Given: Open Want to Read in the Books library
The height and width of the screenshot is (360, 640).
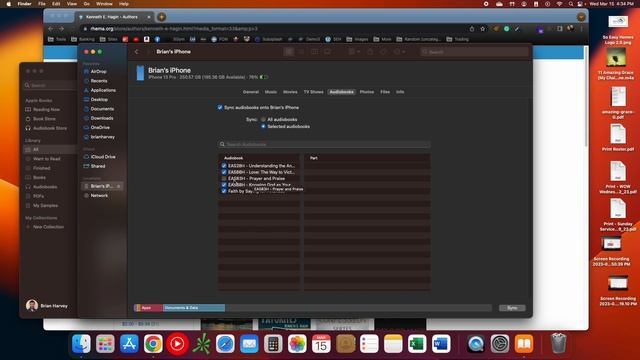Looking at the screenshot, I should pyautogui.click(x=46, y=159).
